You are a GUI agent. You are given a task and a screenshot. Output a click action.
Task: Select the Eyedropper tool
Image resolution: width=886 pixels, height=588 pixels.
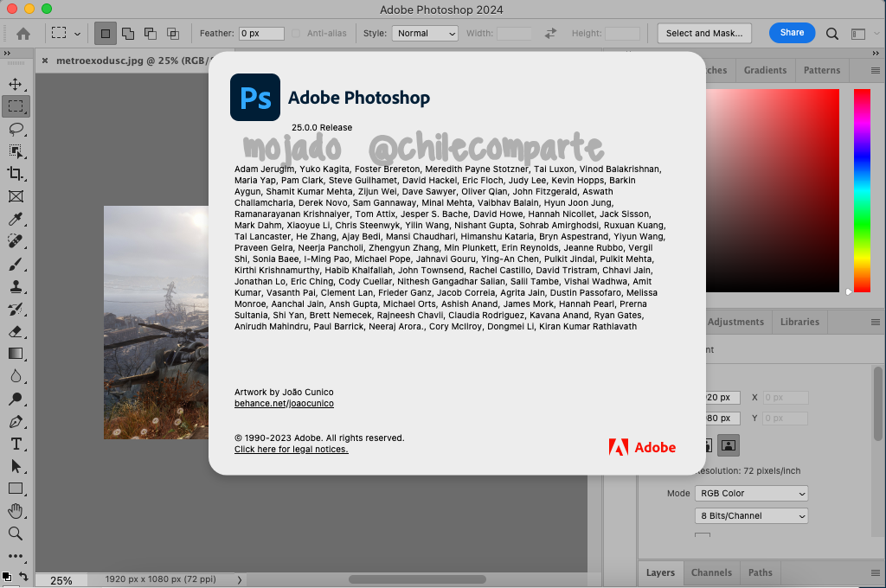pyautogui.click(x=16, y=219)
